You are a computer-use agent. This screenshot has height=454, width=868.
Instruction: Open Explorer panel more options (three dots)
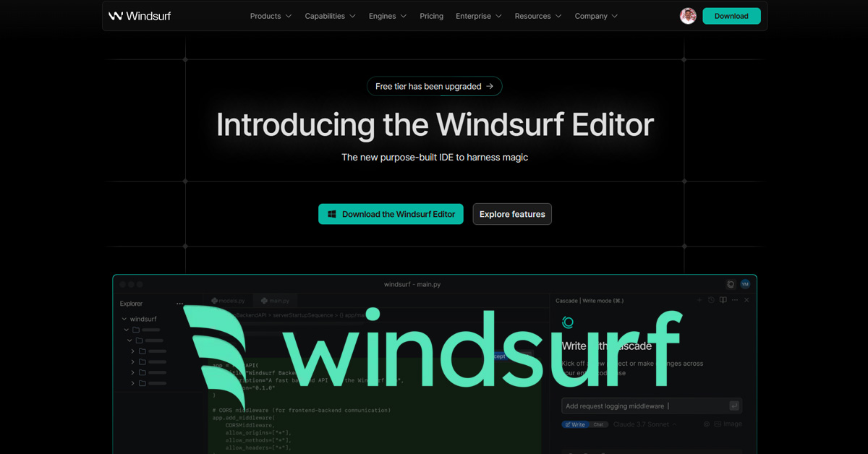179,304
